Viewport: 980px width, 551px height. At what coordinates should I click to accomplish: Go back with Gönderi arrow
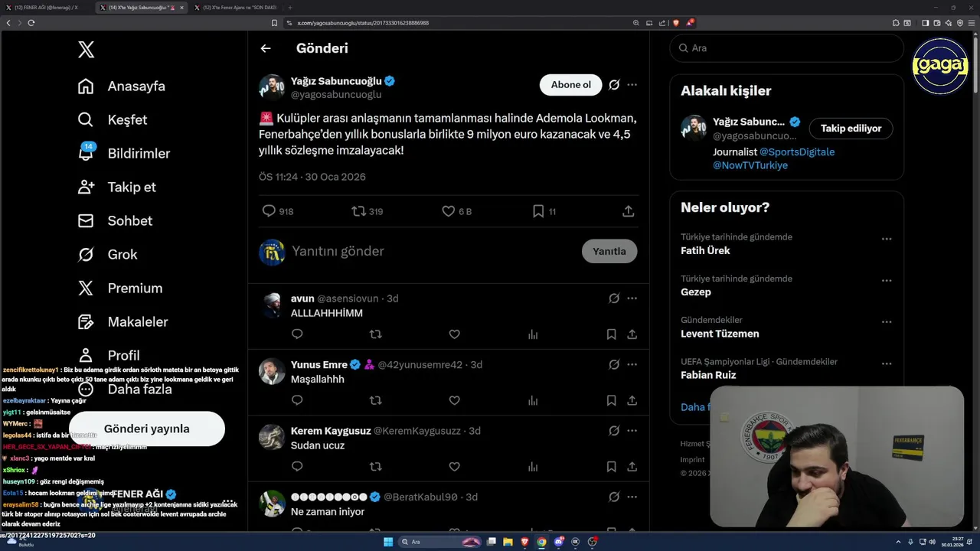point(266,48)
